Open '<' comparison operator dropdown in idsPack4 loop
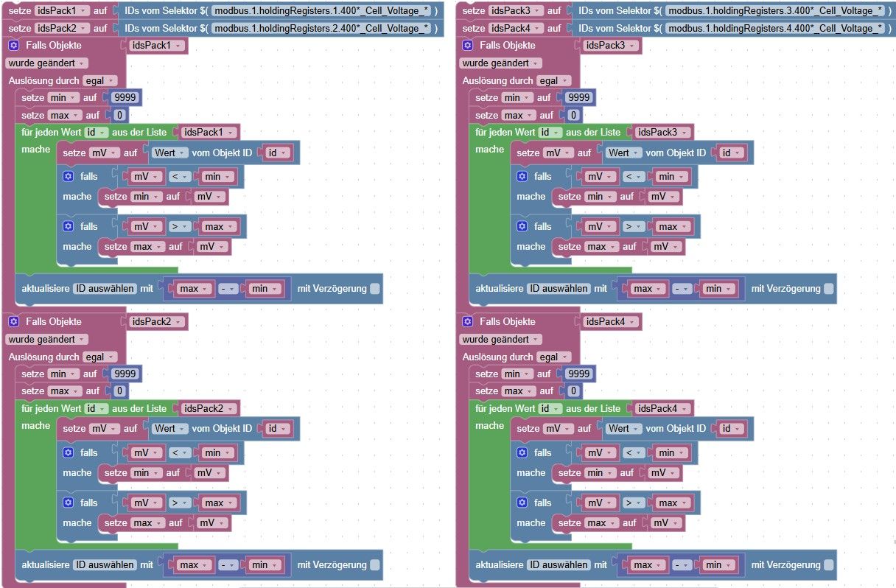Image resolution: width=896 pixels, height=588 pixels. [632, 452]
